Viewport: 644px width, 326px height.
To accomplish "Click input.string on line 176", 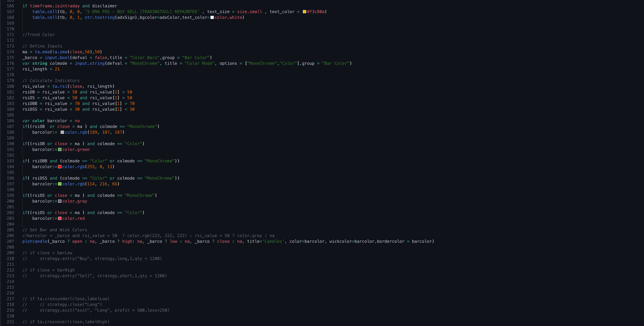I will point(90,63).
